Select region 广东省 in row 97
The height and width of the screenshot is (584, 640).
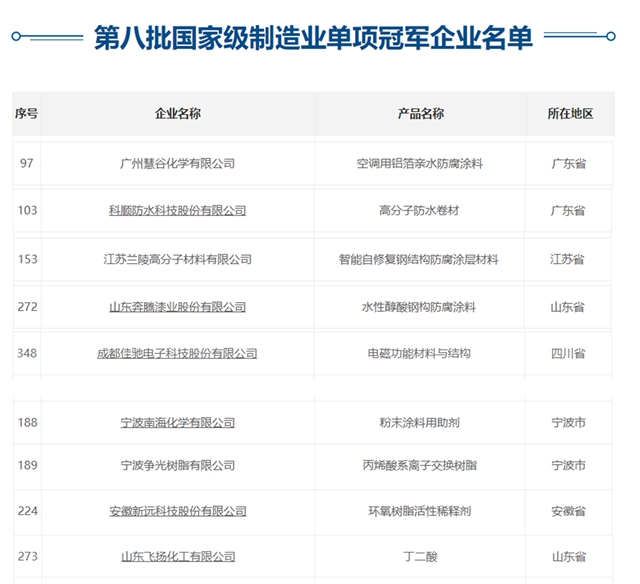tap(569, 164)
